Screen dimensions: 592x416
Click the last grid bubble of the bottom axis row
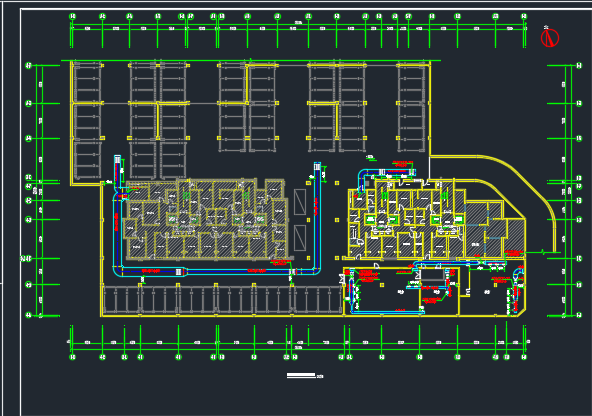click(524, 357)
